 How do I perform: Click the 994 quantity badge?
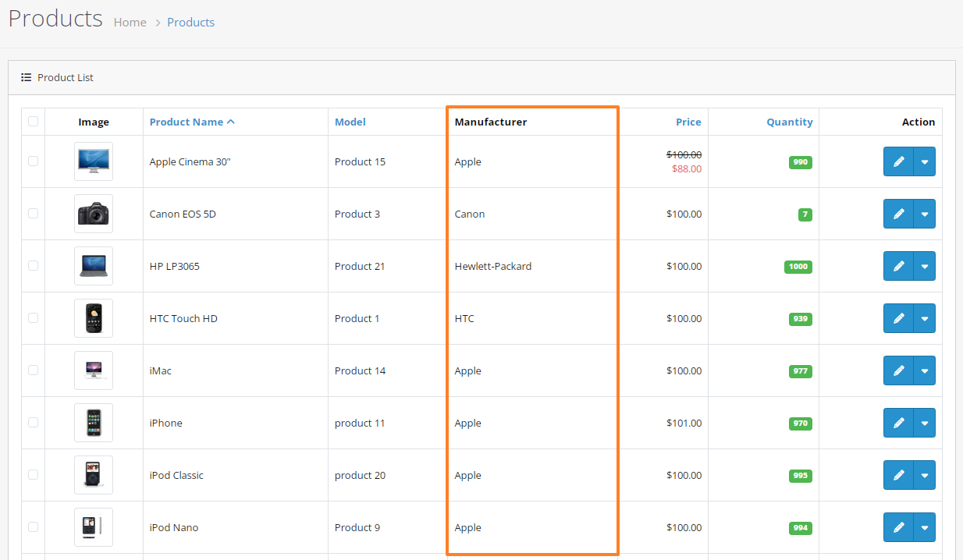coord(801,528)
